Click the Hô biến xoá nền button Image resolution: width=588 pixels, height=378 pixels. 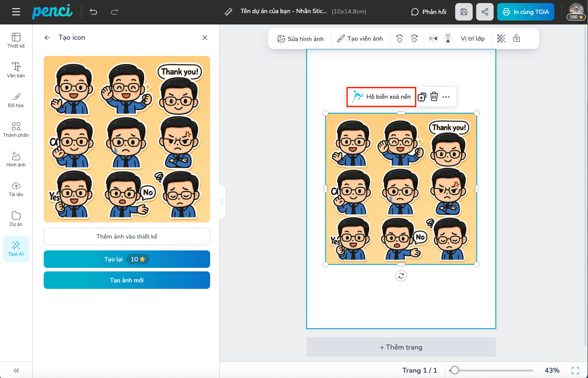click(x=381, y=97)
